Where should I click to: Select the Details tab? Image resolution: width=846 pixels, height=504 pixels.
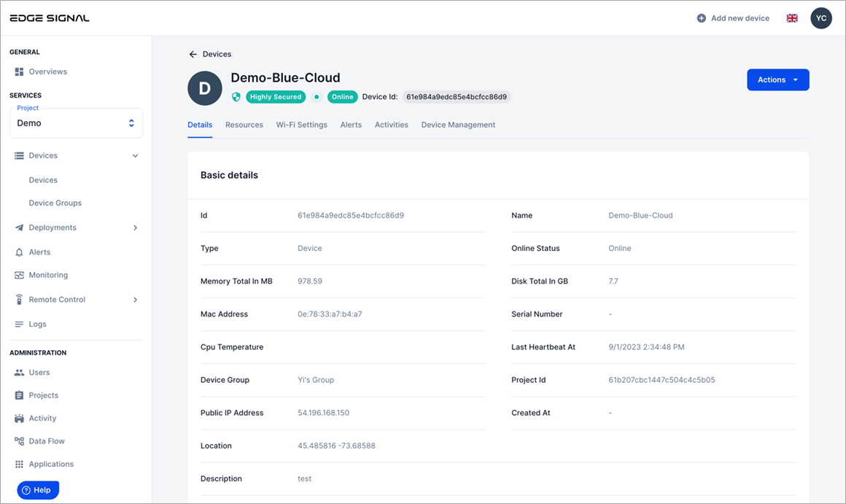point(200,125)
